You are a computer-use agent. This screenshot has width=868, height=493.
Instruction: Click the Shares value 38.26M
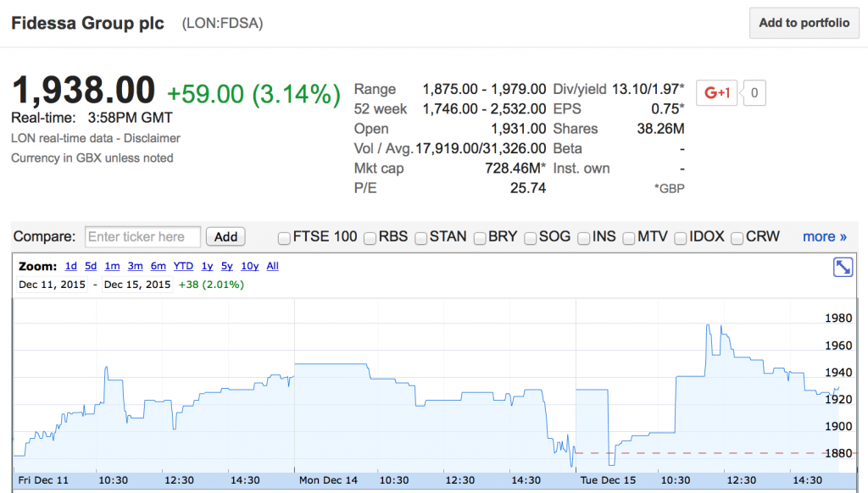[x=661, y=129]
